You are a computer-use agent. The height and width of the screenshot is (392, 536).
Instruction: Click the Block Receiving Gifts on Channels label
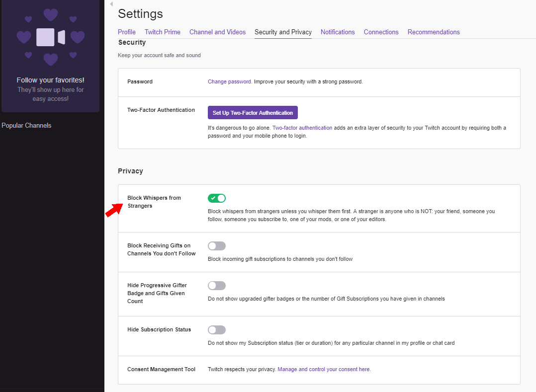coord(161,249)
